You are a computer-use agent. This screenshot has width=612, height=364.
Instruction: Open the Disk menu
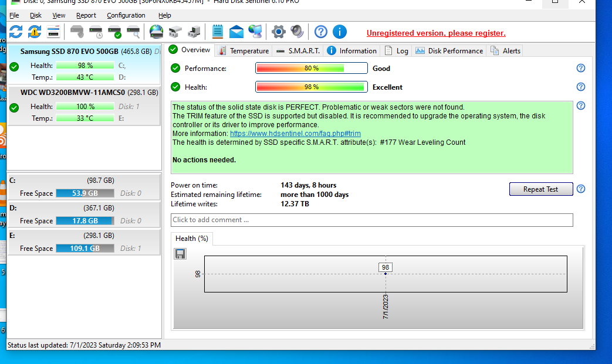(36, 15)
